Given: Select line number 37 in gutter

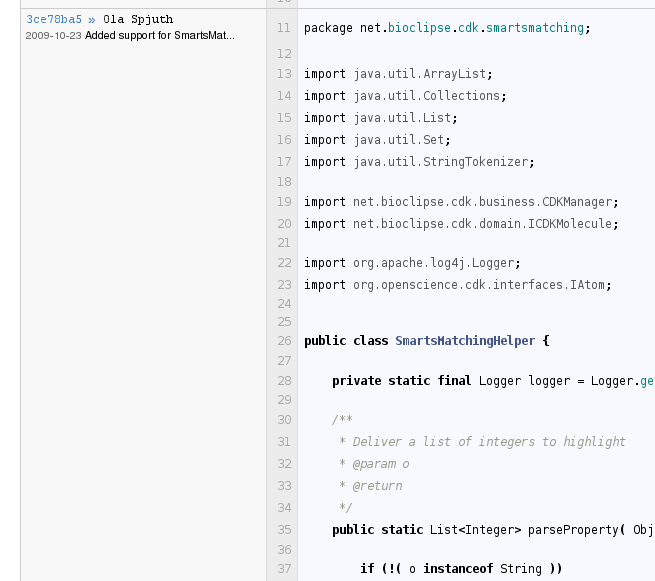Looking at the screenshot, I should pyautogui.click(x=284, y=569).
